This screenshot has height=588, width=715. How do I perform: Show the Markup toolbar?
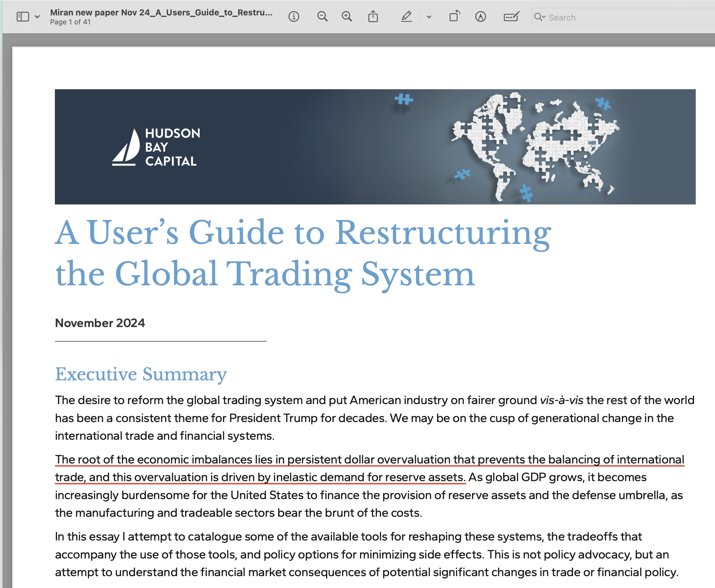[x=480, y=17]
